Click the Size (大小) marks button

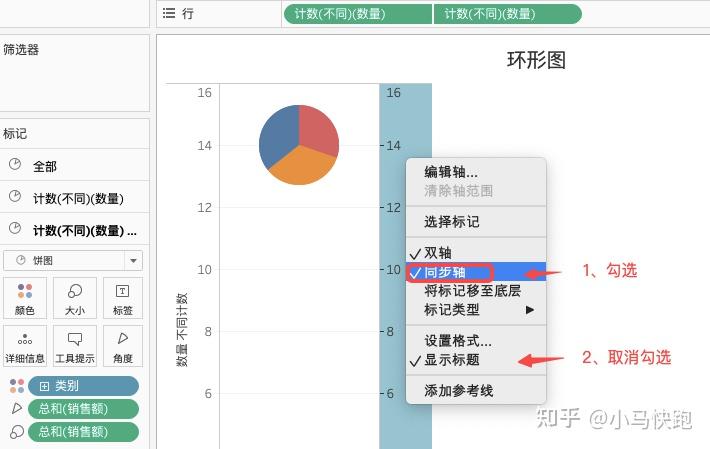tap(75, 297)
